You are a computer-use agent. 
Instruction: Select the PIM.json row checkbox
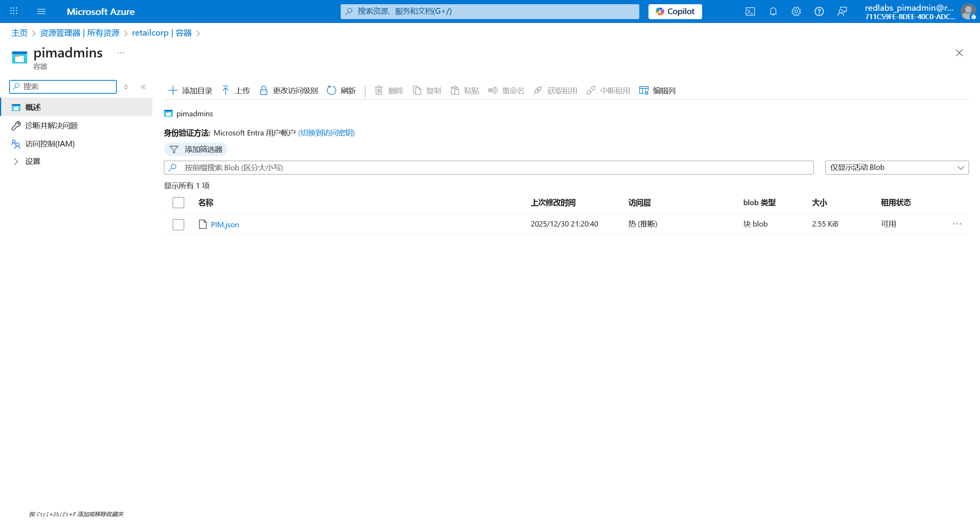pyautogui.click(x=178, y=225)
